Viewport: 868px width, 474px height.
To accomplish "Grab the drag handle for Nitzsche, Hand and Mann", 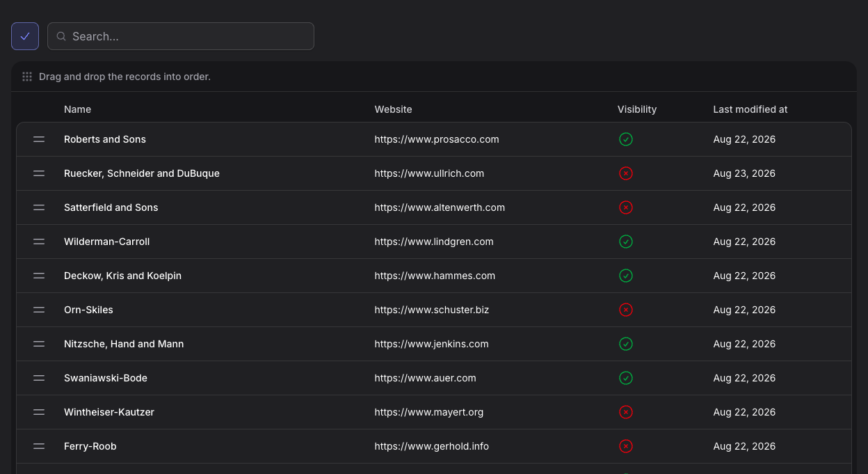I will [x=39, y=344].
